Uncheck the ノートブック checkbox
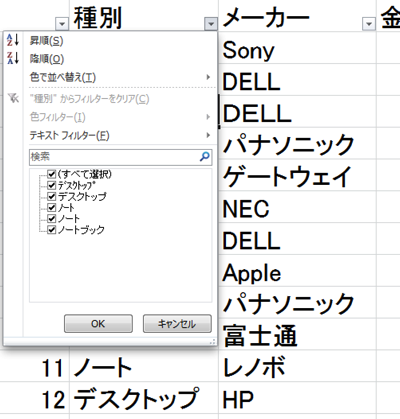 (51, 230)
